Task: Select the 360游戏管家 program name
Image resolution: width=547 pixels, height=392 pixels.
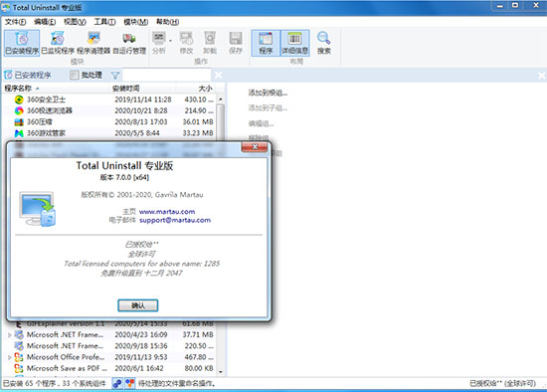Action: point(46,133)
